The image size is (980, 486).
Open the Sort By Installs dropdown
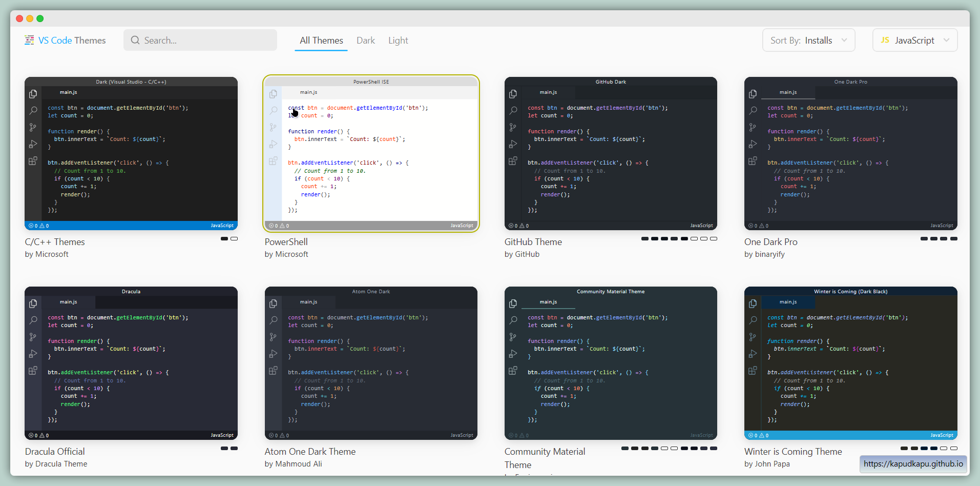pyautogui.click(x=808, y=40)
